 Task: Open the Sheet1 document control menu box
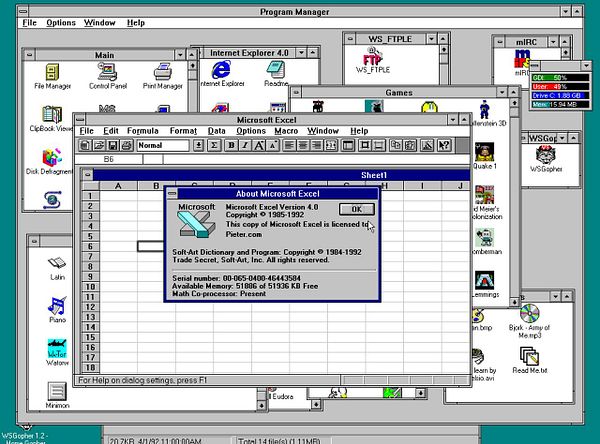click(88, 175)
